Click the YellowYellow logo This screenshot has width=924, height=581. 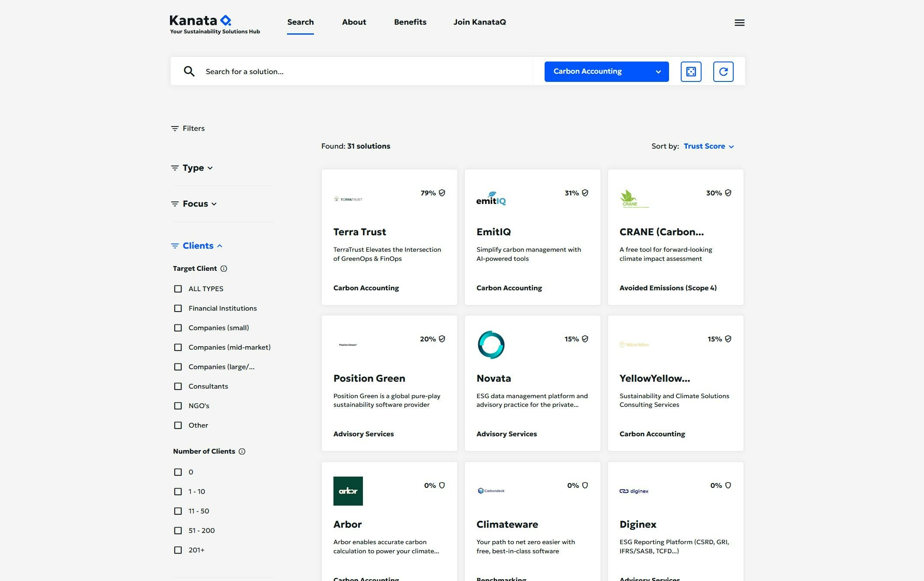tap(634, 345)
